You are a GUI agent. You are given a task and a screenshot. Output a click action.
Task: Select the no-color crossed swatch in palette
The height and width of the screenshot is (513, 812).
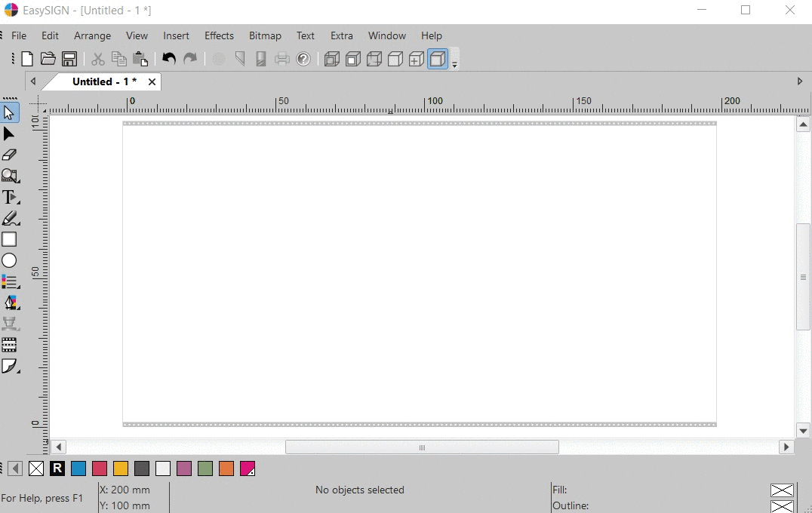point(36,468)
